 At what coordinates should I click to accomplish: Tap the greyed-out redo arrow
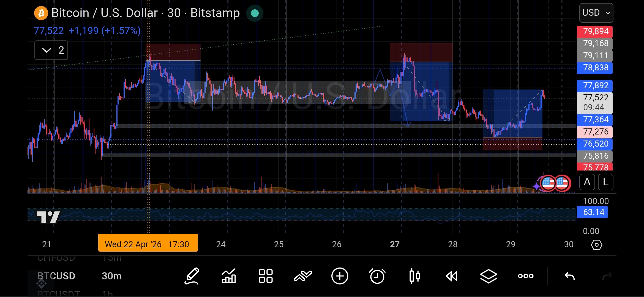tap(607, 276)
